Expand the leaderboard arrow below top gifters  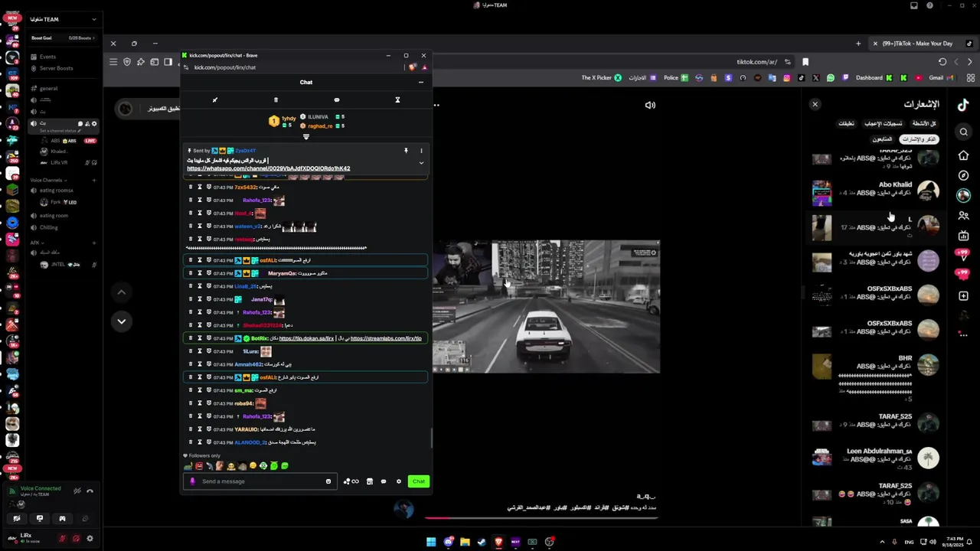(306, 137)
